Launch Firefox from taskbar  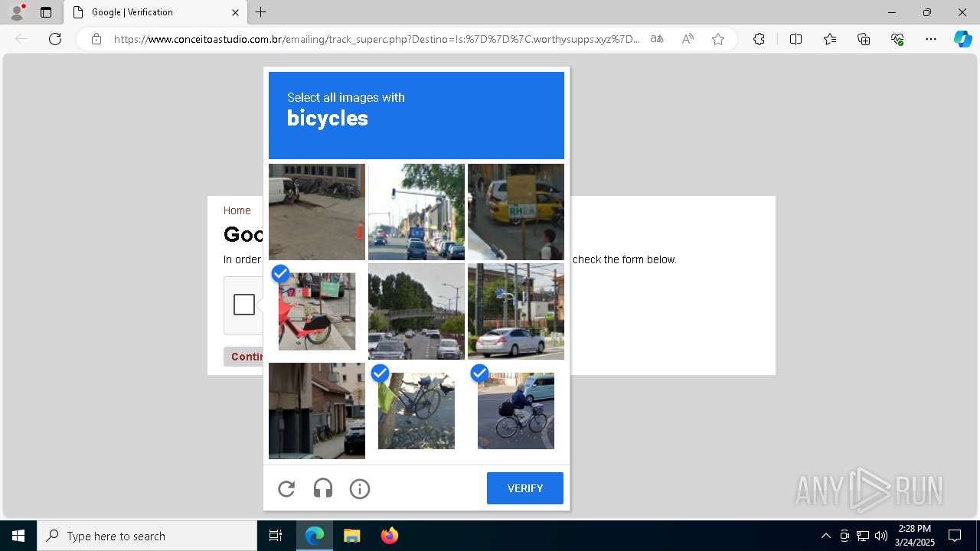coord(389,536)
